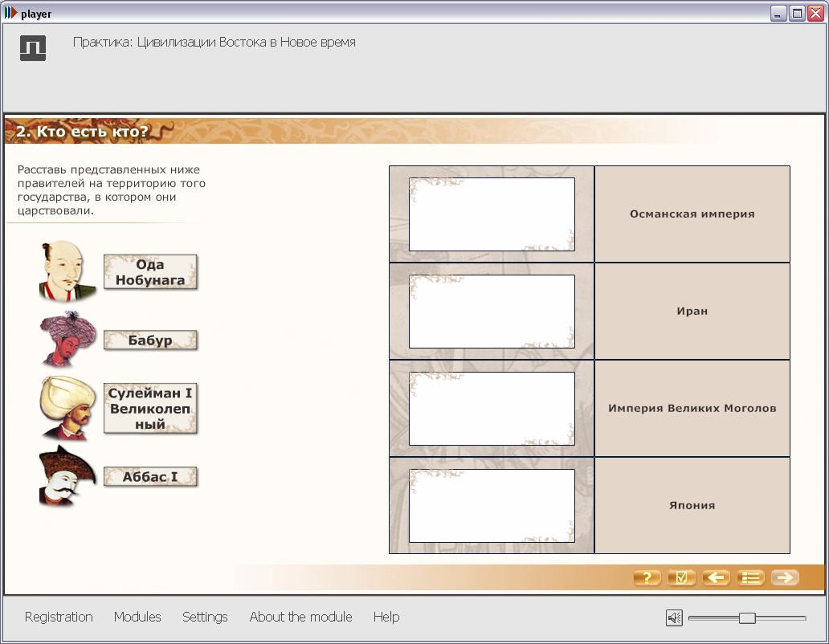Viewport: 829px width, 644px height.
Task: Click the Abbas I portrait
Action: coord(67,475)
